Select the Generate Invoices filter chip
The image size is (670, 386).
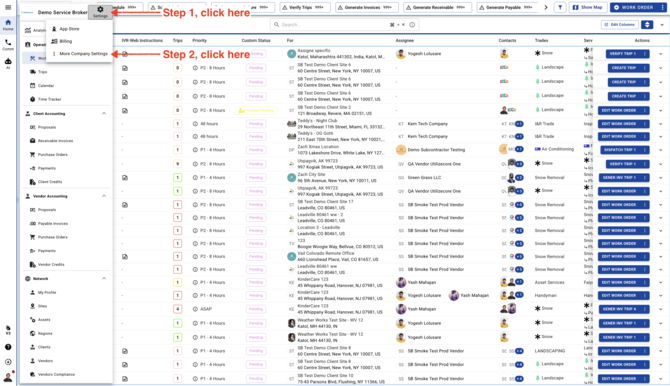coord(367,7)
